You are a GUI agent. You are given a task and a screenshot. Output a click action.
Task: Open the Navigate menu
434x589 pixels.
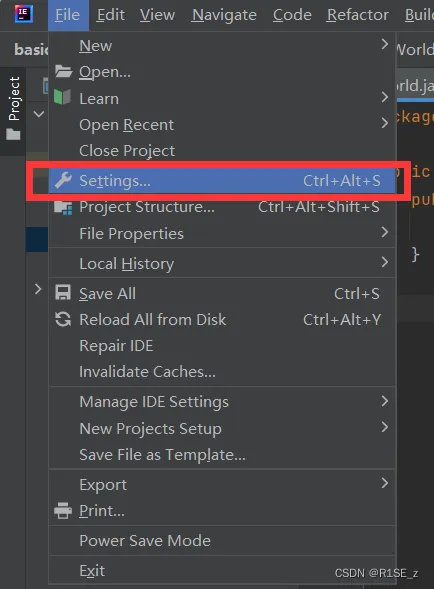(224, 15)
